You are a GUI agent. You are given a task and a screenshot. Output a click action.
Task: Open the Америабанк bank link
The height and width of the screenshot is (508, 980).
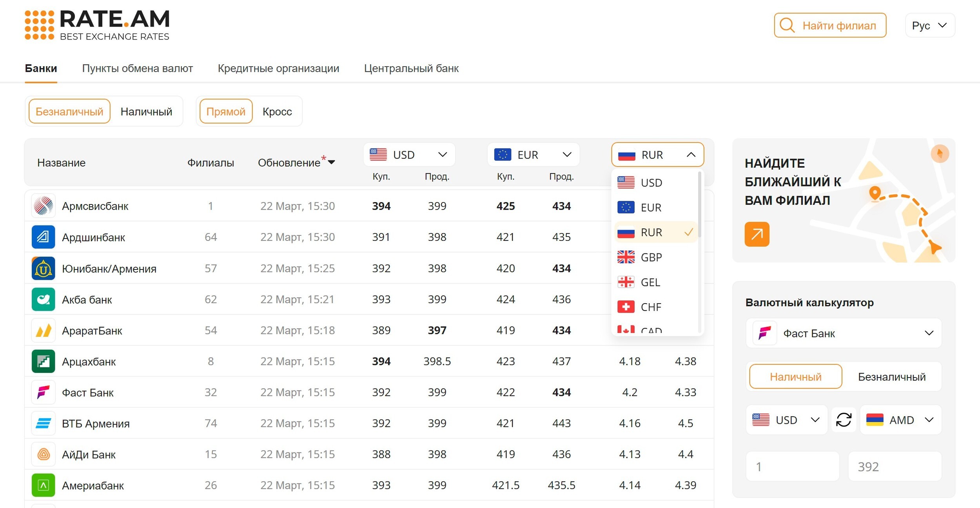coord(93,486)
